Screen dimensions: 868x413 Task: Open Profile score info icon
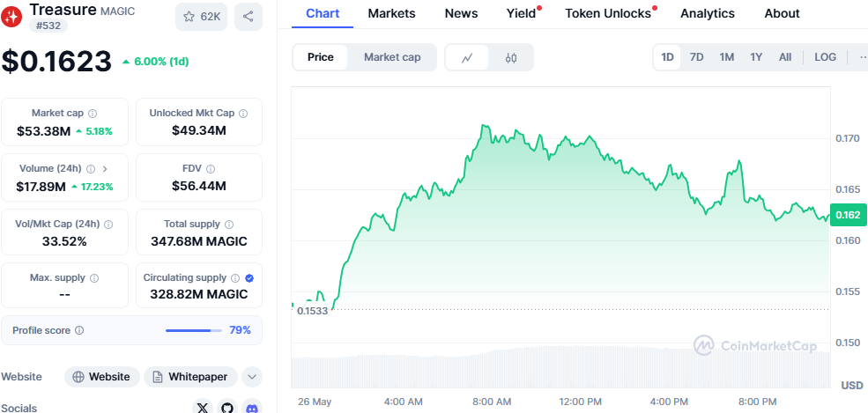pyautogui.click(x=79, y=330)
